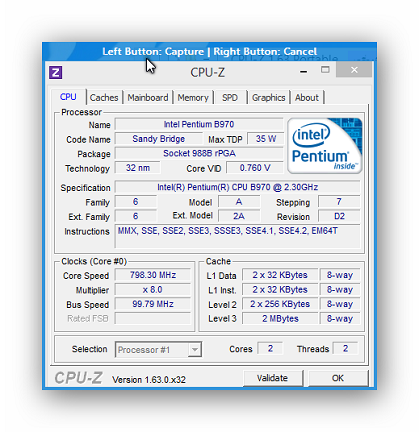Click the Socket 988B rPGA package value

tap(199, 153)
